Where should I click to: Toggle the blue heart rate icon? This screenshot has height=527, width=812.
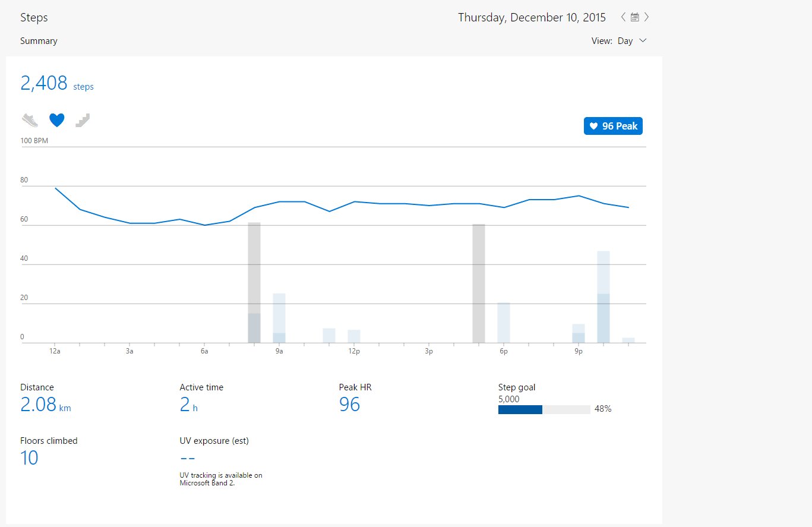[x=57, y=121]
